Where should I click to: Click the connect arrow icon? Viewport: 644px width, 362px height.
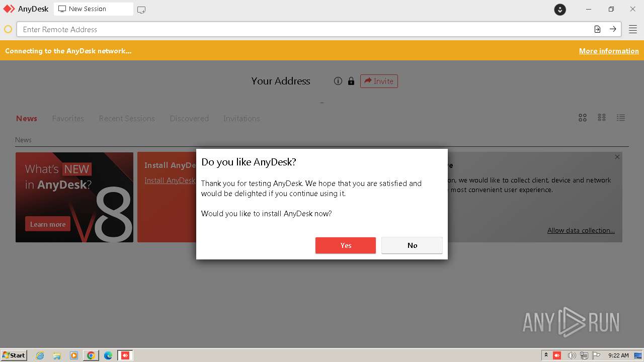pyautogui.click(x=613, y=29)
